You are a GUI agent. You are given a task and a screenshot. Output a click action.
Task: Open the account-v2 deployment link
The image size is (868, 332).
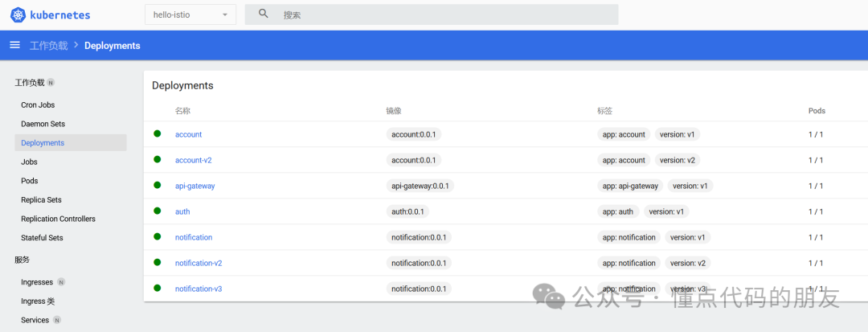point(193,160)
